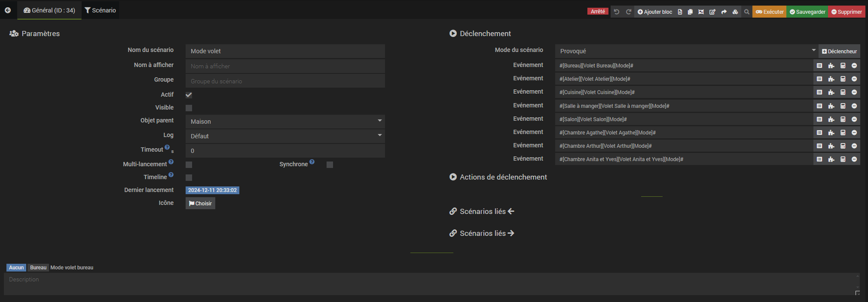Switch to the Scénario tab
The height and width of the screenshot is (302, 868).
101,10
